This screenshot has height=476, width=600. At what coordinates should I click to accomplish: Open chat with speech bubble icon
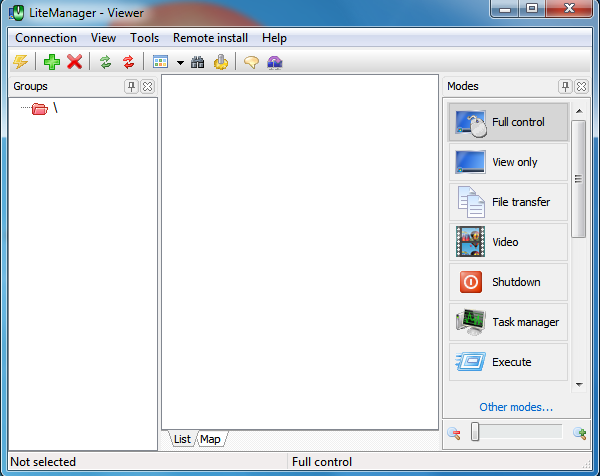(x=251, y=62)
